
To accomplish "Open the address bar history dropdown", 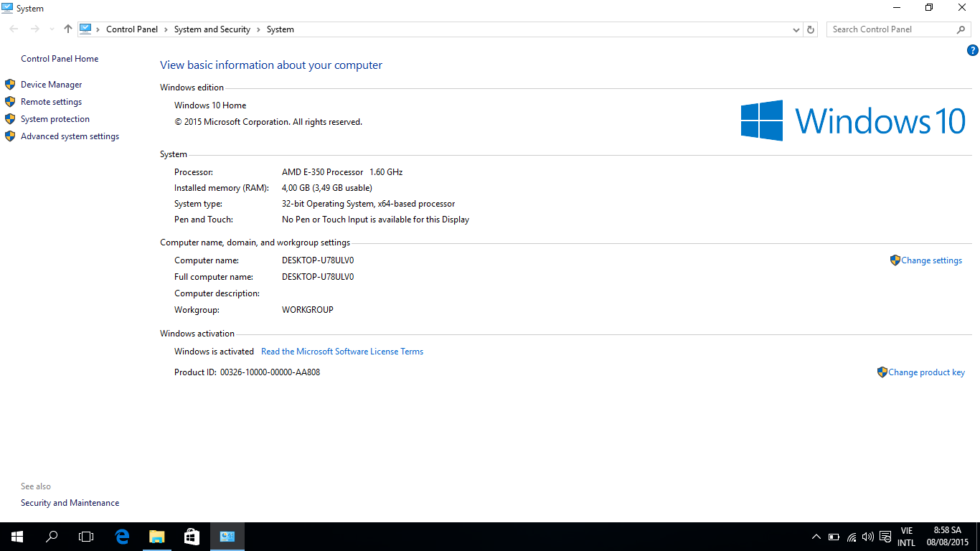I will click(x=796, y=29).
